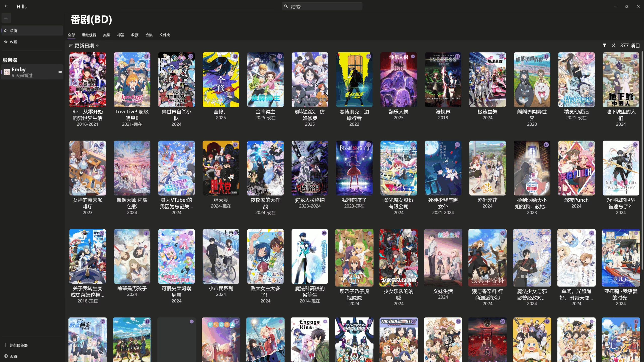Switch to the 全部 tab

pyautogui.click(x=71, y=35)
